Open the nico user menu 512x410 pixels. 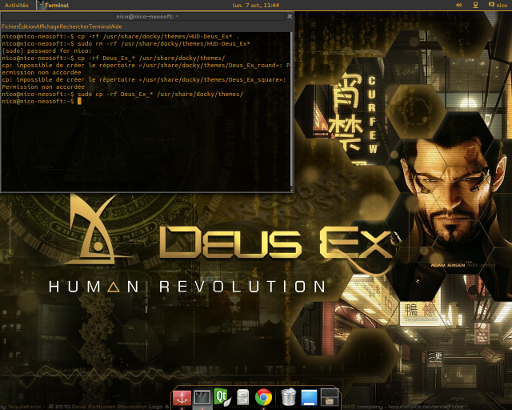[x=498, y=5]
